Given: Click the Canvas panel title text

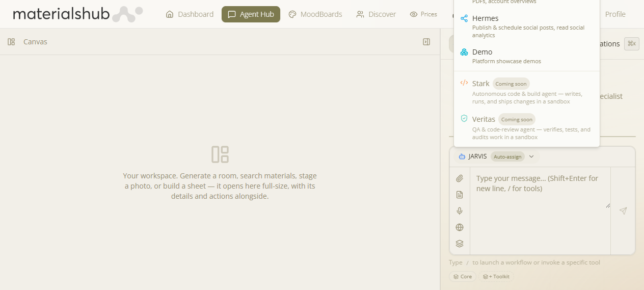Looking at the screenshot, I should tap(35, 42).
